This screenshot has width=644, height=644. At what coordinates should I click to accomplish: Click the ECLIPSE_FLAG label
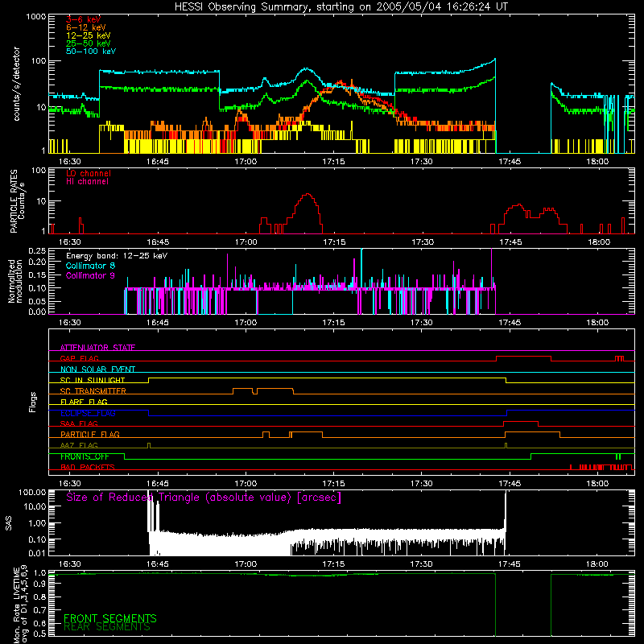pos(88,413)
